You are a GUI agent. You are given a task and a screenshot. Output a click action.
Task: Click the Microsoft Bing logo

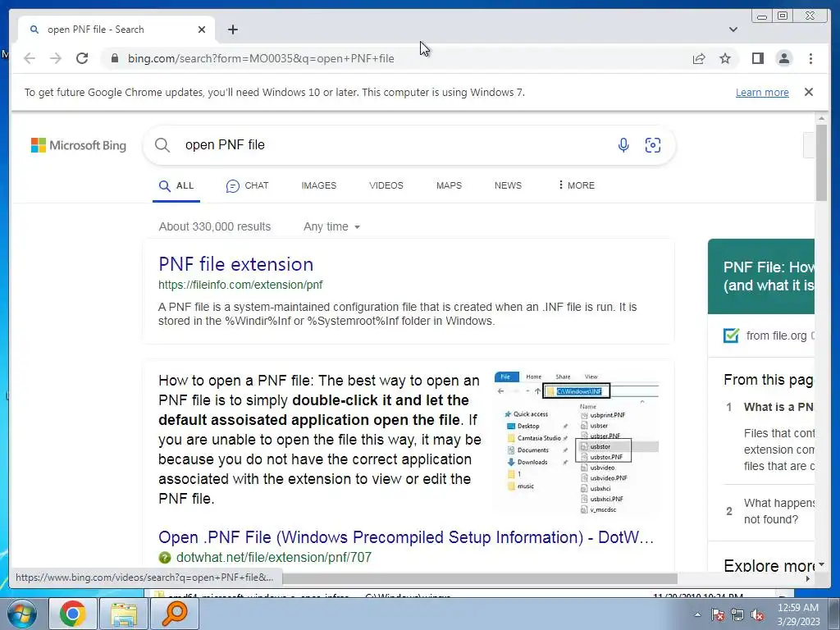(79, 145)
